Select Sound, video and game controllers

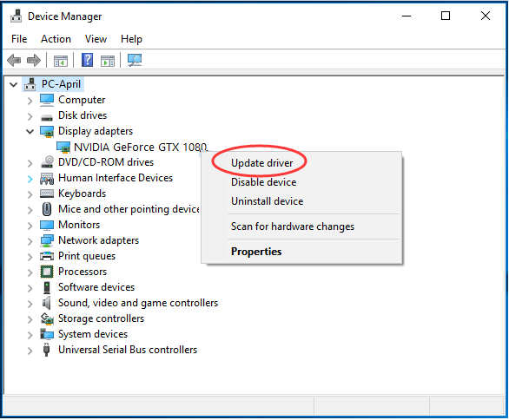(138, 303)
